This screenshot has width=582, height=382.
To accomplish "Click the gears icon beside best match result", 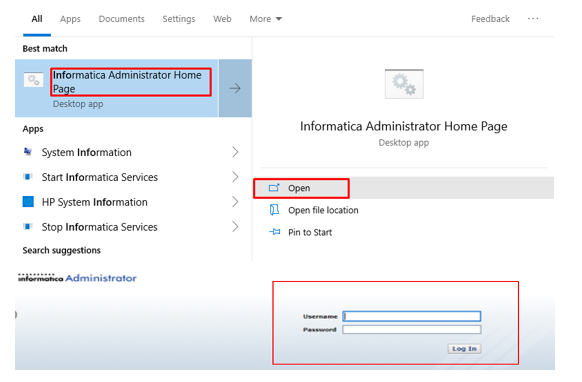I will pos(33,80).
